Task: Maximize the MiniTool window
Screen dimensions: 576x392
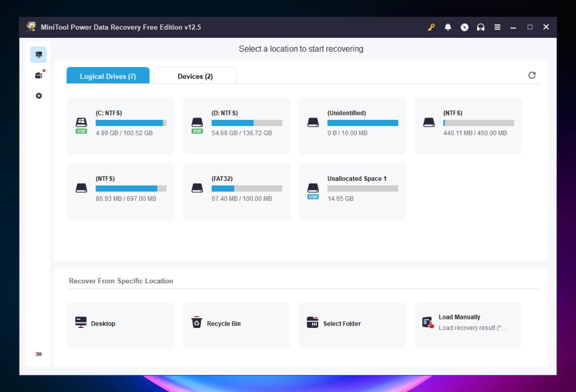Action: 530,27
